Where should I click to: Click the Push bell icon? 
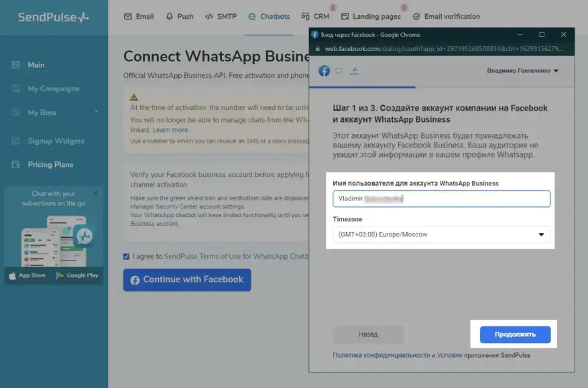coord(170,17)
